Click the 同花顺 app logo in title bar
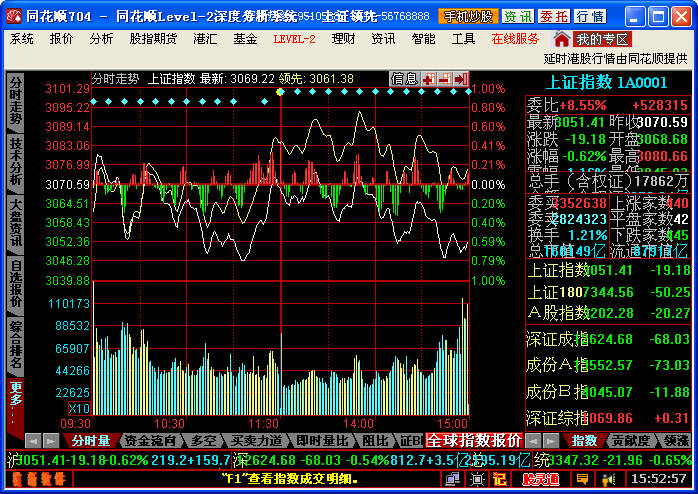 [14, 16]
